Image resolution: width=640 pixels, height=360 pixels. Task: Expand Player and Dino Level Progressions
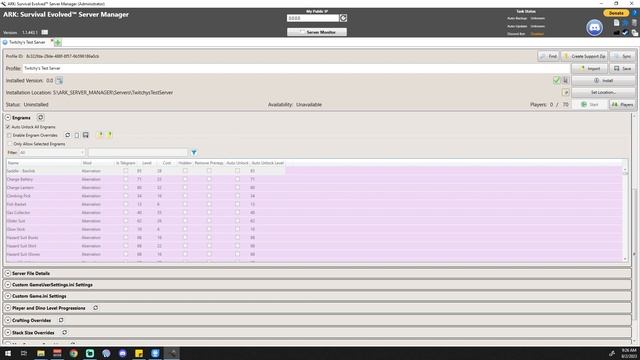click(x=8, y=308)
